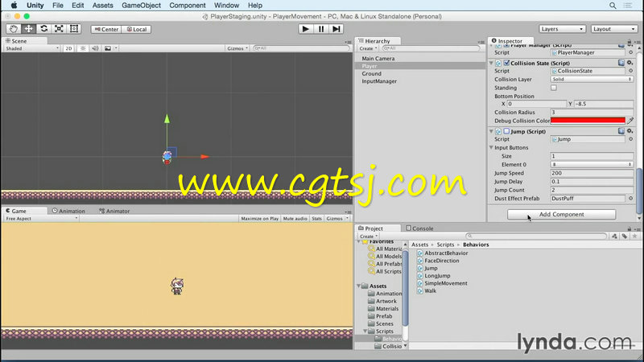This screenshot has width=644, height=362.
Task: Open Shaded draw mode dropdown
Action: [x=32, y=48]
